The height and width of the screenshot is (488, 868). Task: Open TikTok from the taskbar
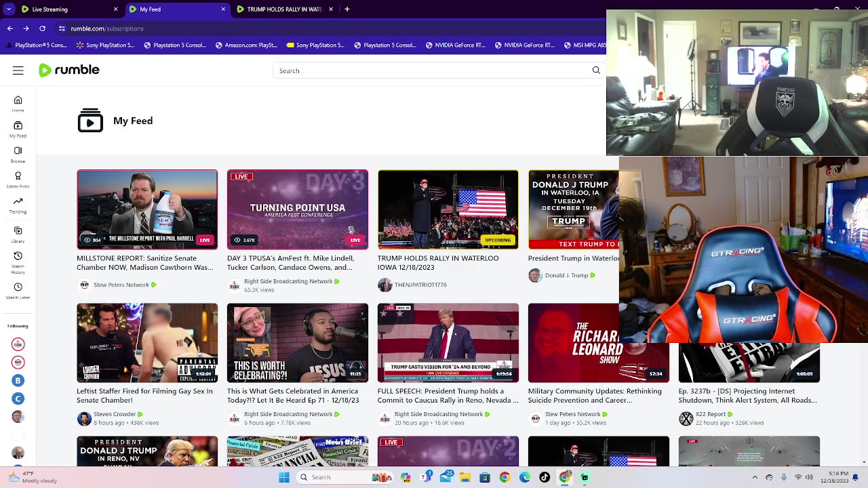point(545,477)
